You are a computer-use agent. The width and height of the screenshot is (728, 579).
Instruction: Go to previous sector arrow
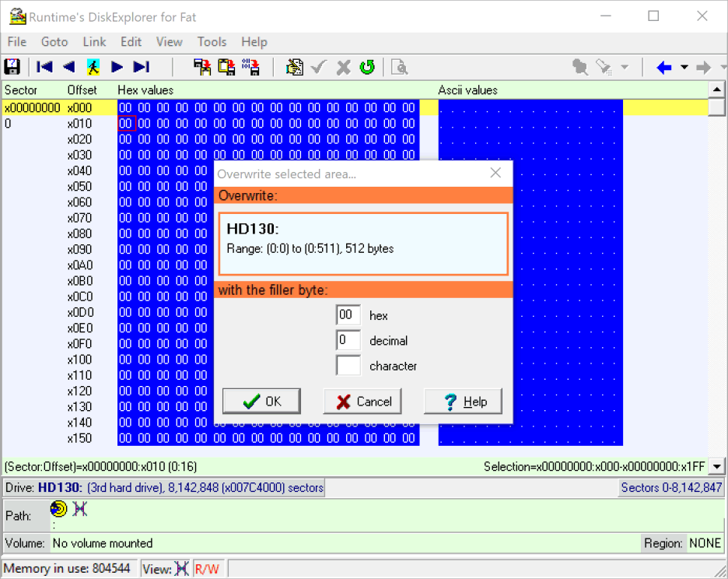point(68,67)
